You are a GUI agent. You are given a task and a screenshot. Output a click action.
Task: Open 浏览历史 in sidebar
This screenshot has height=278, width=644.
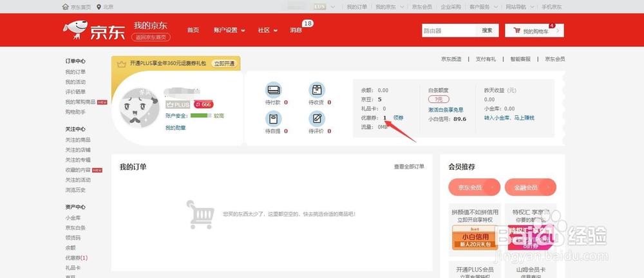coord(75,190)
